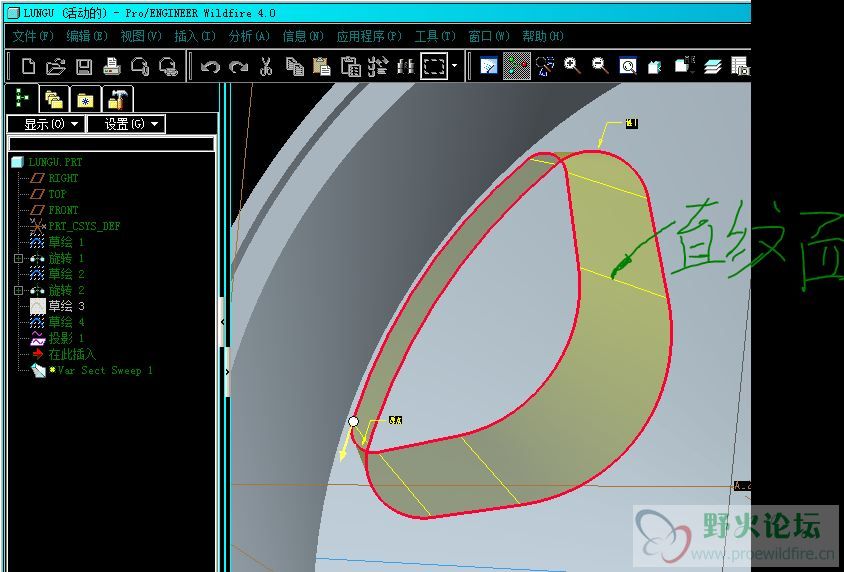Select the TOP datum plane

57,194
